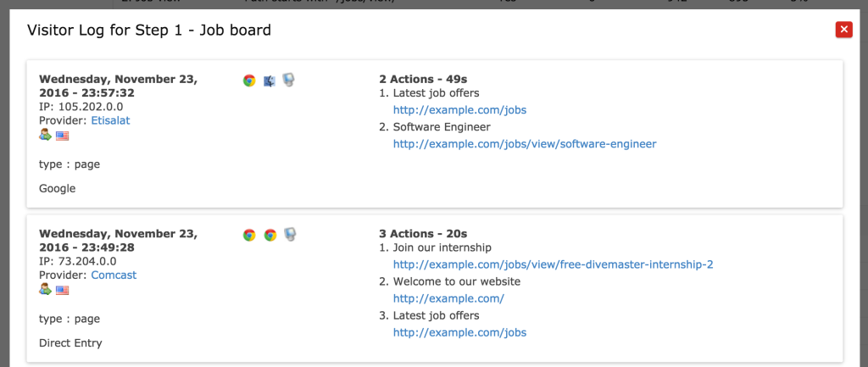This screenshot has height=367, width=868.
Task: Click the desktop device icon in the Etisalat visit
Action: [289, 81]
